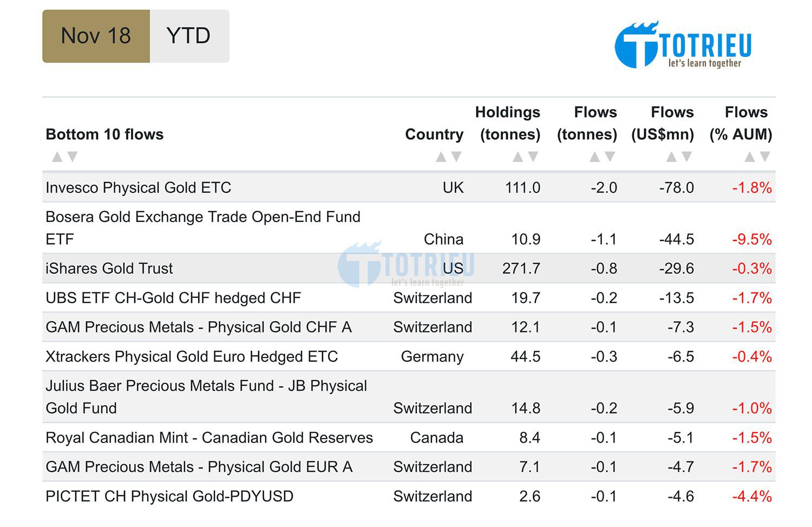The width and height of the screenshot is (812, 527).
Task: Select the Nov 18 tab
Action: click(x=96, y=36)
